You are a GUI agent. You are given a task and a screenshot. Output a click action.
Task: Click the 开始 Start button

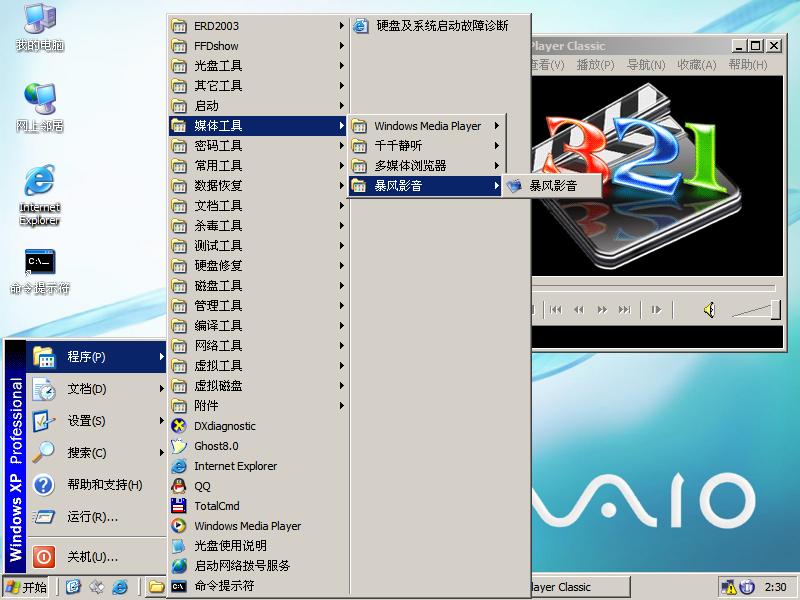coord(27,587)
